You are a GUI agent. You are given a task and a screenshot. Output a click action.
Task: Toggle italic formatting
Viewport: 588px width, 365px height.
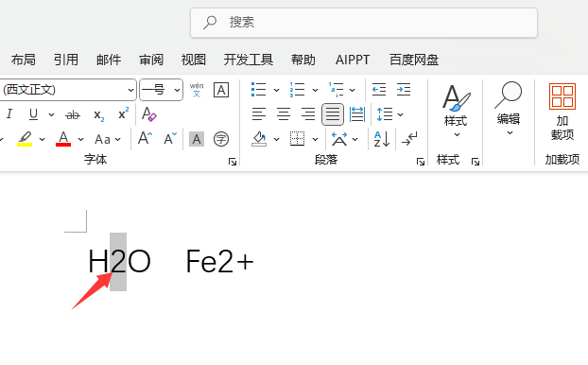coord(9,114)
